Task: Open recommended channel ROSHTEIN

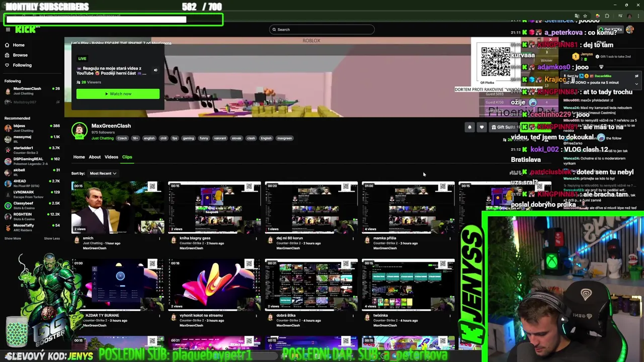Action: [x=32, y=216]
